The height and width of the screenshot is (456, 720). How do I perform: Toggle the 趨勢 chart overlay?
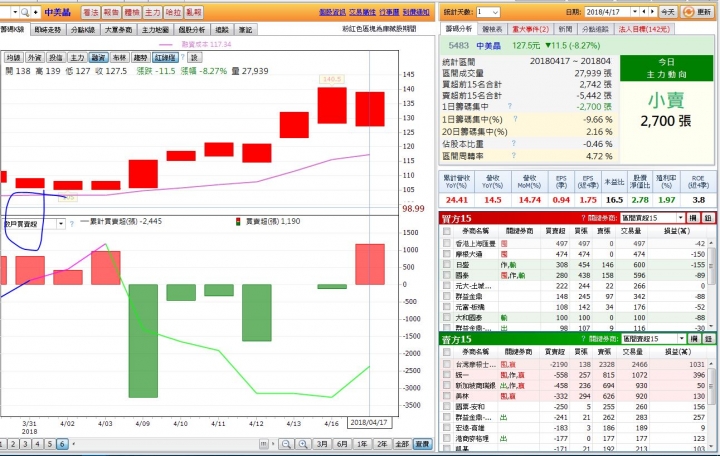coord(141,58)
